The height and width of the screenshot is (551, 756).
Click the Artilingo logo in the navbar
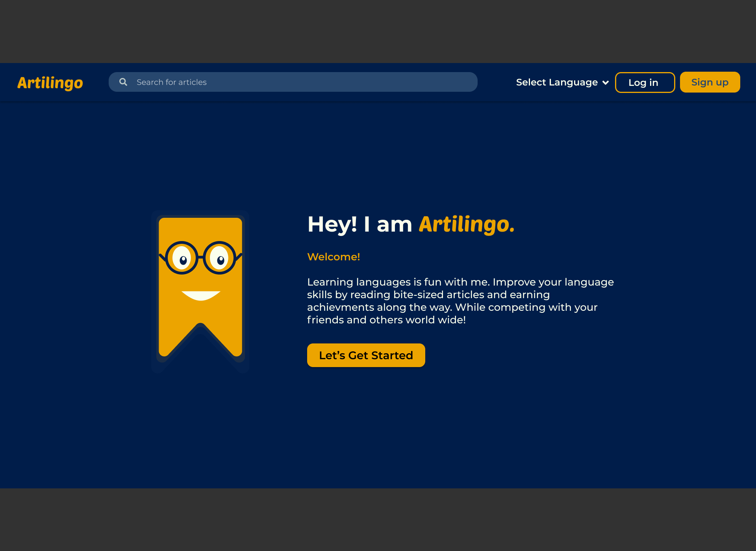[x=50, y=83]
